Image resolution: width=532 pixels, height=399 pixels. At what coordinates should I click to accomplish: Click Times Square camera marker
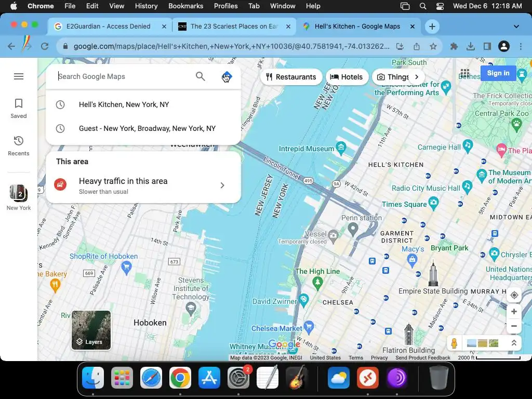coord(433,203)
